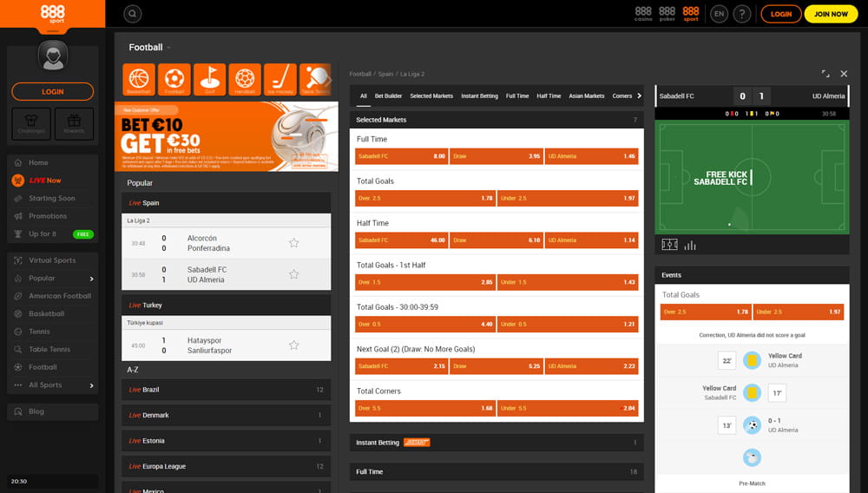Bet on Half Time Draw 6.10

(496, 240)
